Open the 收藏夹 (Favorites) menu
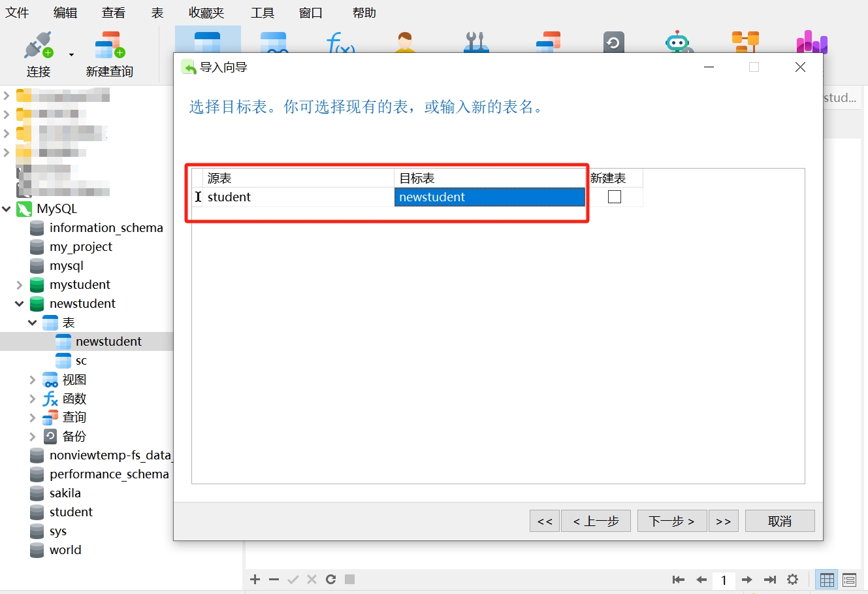 pyautogui.click(x=206, y=13)
